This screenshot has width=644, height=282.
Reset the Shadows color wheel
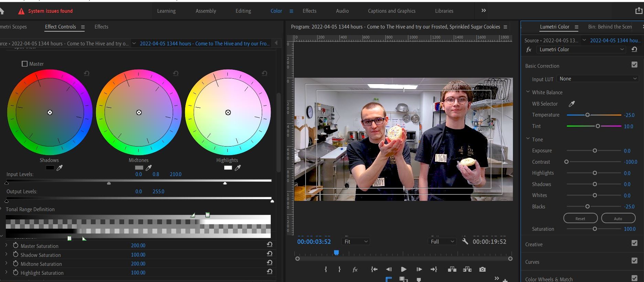point(87,73)
